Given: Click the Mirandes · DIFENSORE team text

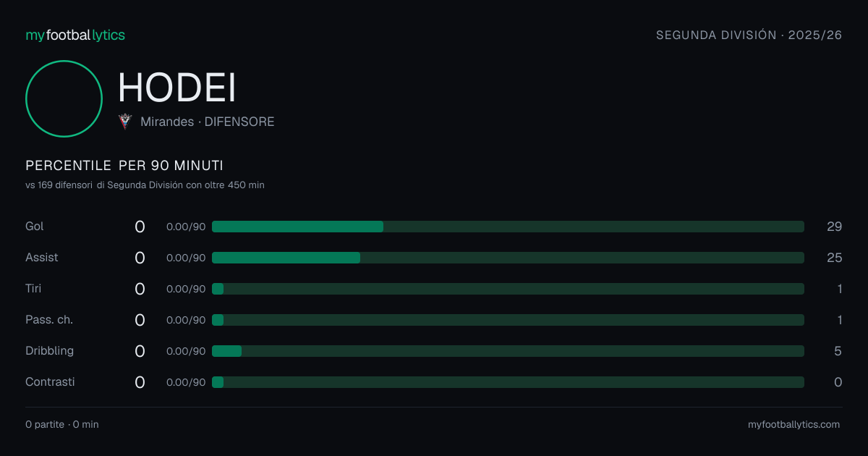Looking at the screenshot, I should click(x=208, y=122).
